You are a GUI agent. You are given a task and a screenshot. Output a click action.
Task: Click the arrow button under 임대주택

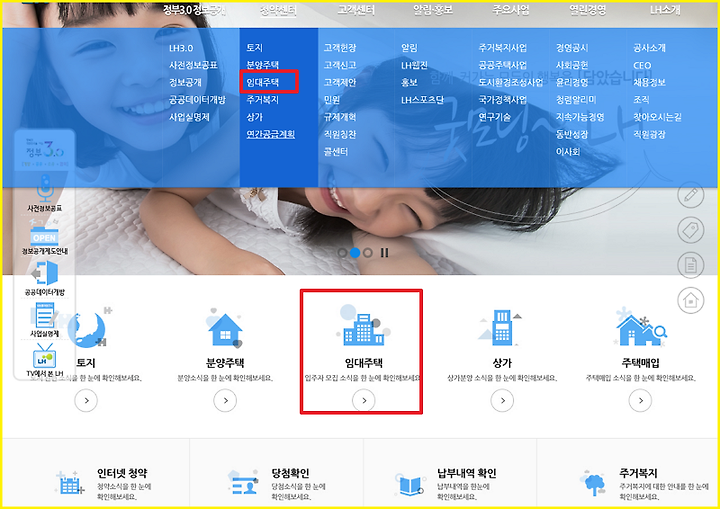click(x=364, y=401)
